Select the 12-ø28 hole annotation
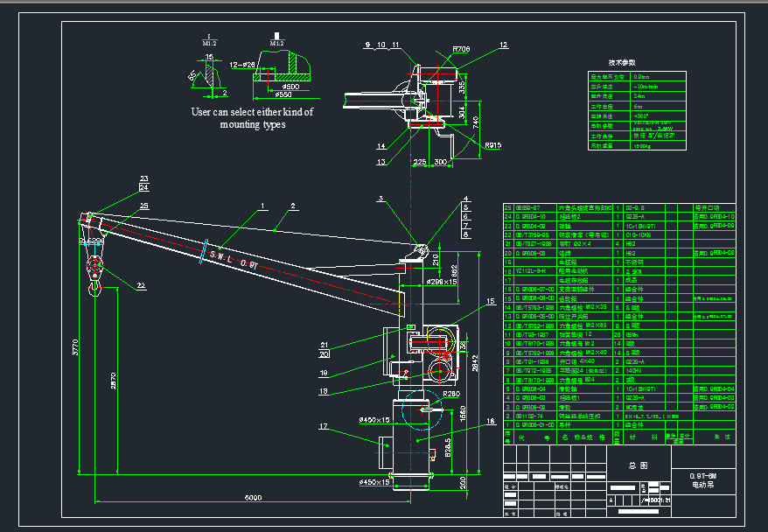The image size is (768, 532). click(x=242, y=65)
